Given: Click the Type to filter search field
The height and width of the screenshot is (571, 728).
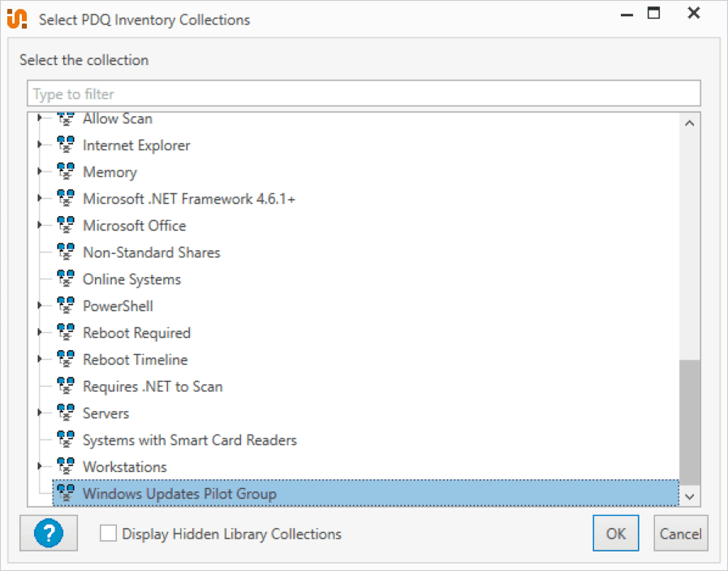Looking at the screenshot, I should [364, 93].
